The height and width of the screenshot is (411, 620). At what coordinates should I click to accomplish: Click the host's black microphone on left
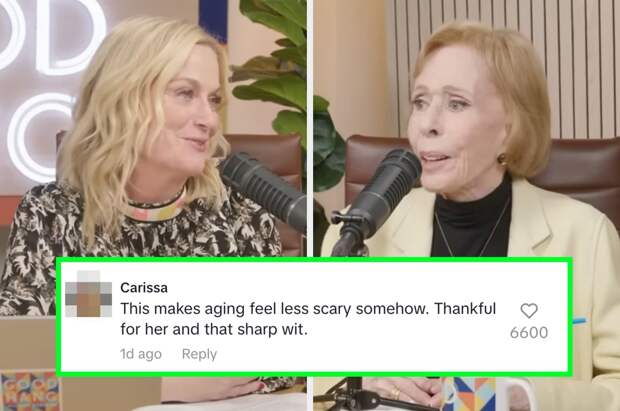(x=264, y=191)
